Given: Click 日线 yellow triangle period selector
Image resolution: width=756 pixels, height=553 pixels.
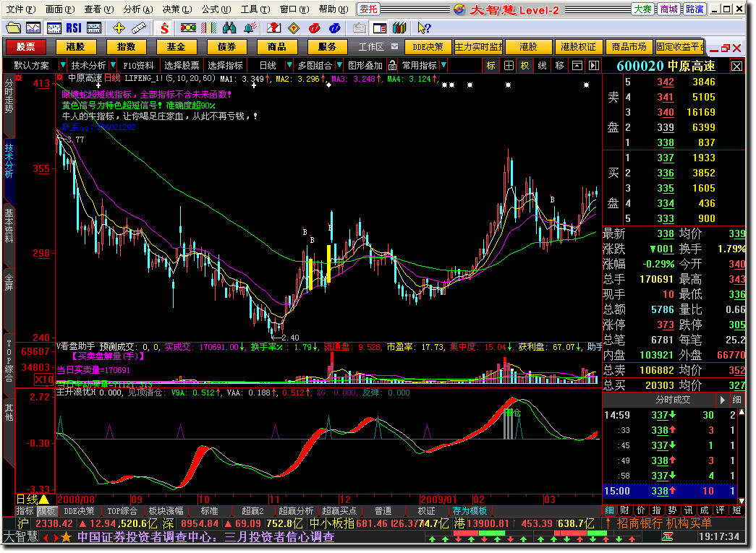Looking at the screenshot, I should pyautogui.click(x=33, y=500).
